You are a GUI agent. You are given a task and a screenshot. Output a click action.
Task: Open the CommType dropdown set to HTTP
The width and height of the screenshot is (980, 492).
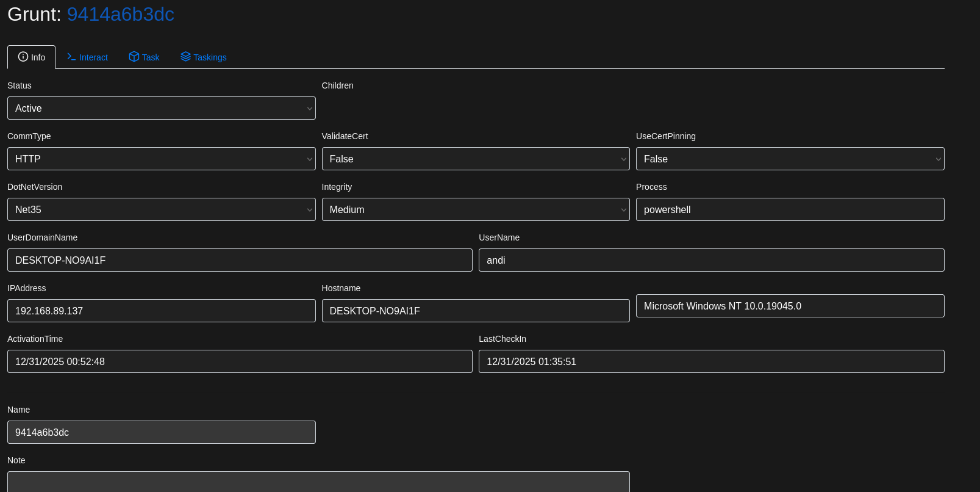(x=161, y=159)
